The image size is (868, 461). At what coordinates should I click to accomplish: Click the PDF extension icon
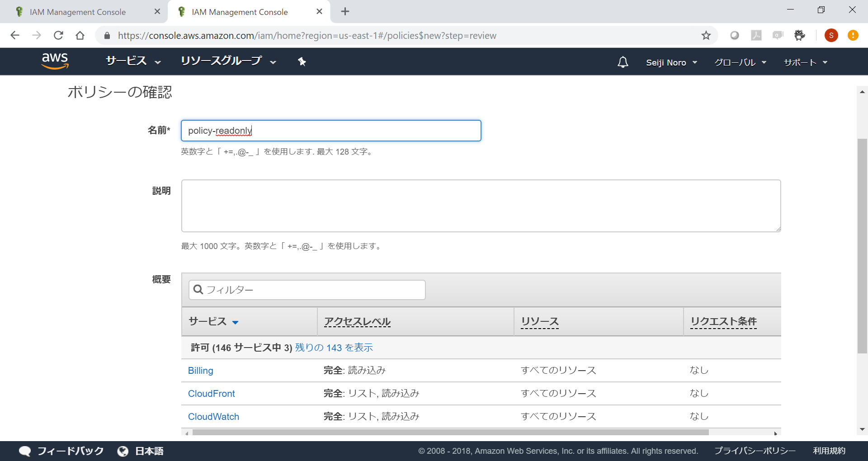coord(756,35)
